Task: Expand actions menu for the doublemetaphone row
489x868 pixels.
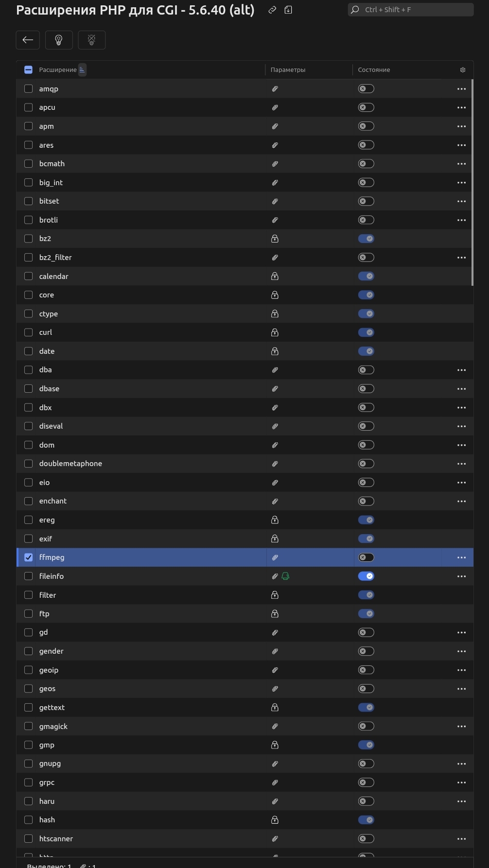Action: [x=461, y=464]
